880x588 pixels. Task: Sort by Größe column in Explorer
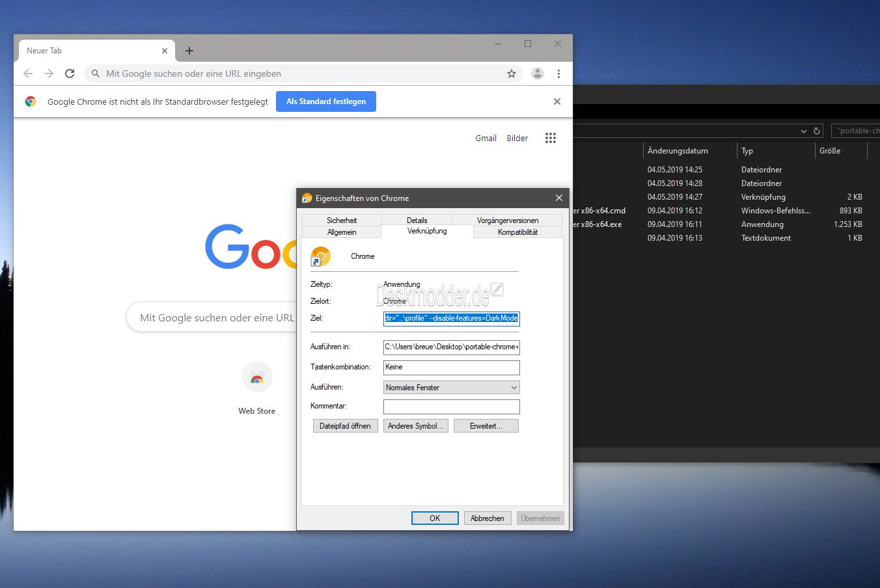pos(842,151)
